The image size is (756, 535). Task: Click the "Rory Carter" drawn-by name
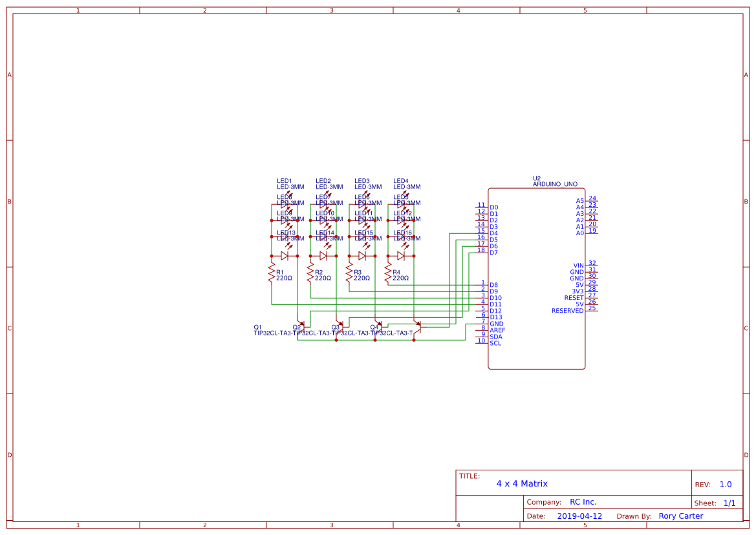pos(680,516)
